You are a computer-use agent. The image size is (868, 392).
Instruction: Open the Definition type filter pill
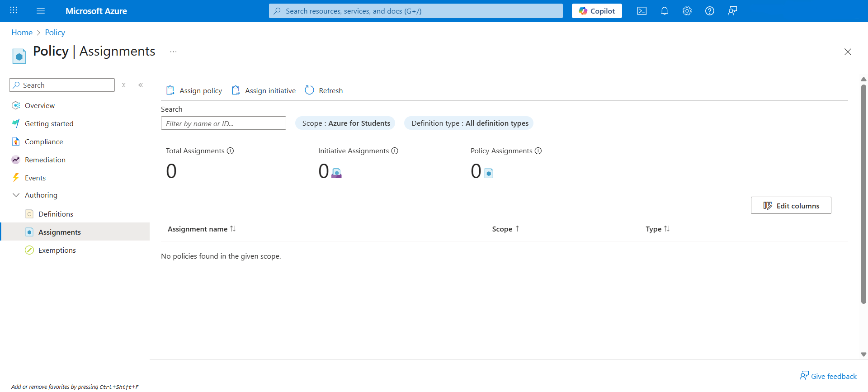pos(469,123)
